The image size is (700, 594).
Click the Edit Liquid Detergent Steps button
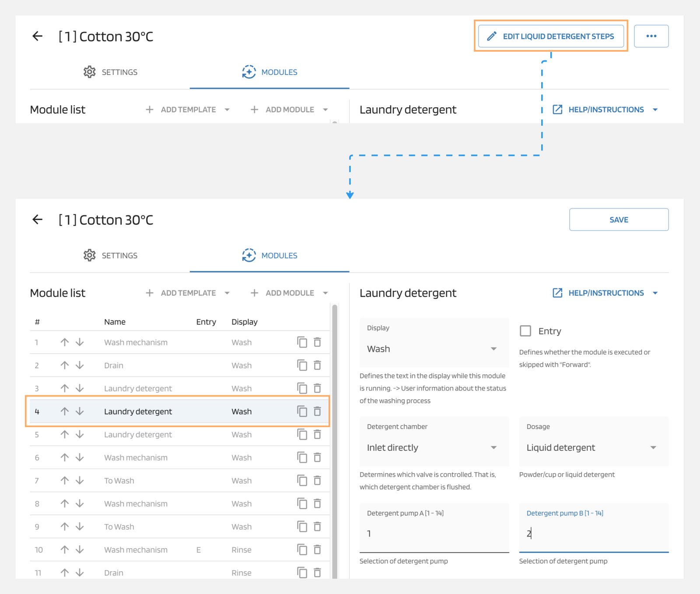[x=551, y=36]
